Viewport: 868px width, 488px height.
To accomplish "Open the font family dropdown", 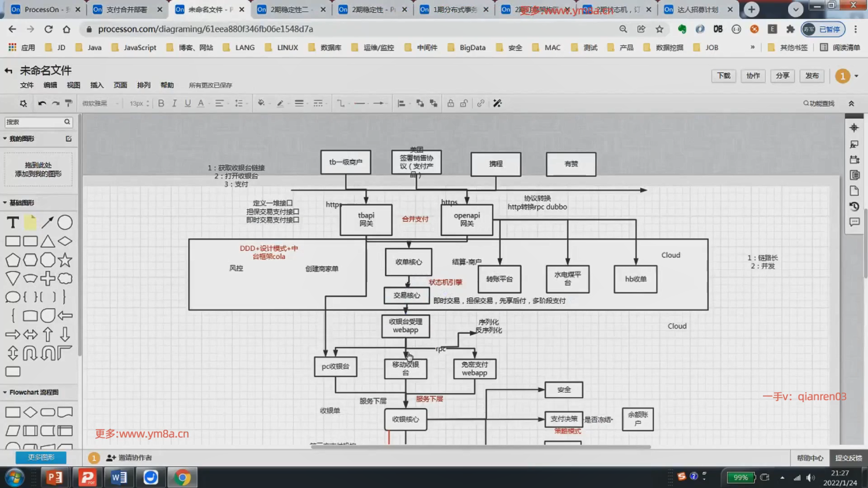I will [x=100, y=103].
